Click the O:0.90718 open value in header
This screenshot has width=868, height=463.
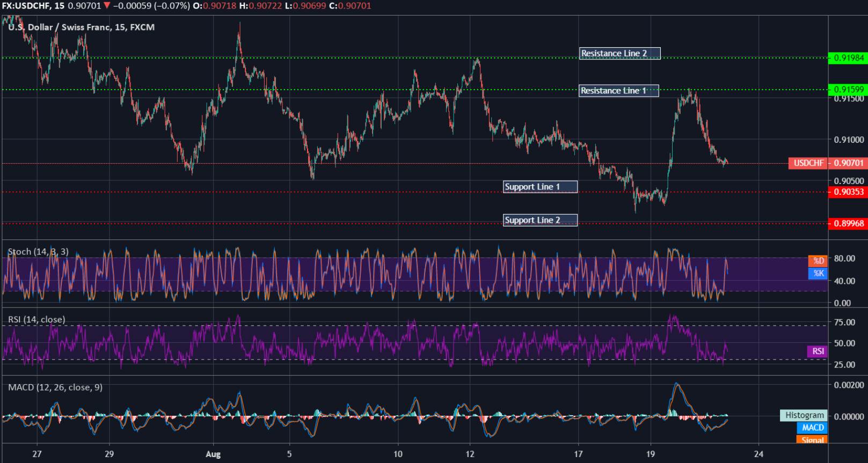[214, 6]
